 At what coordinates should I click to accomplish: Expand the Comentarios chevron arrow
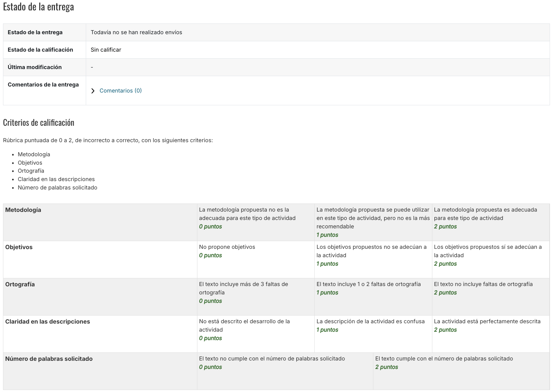point(93,91)
